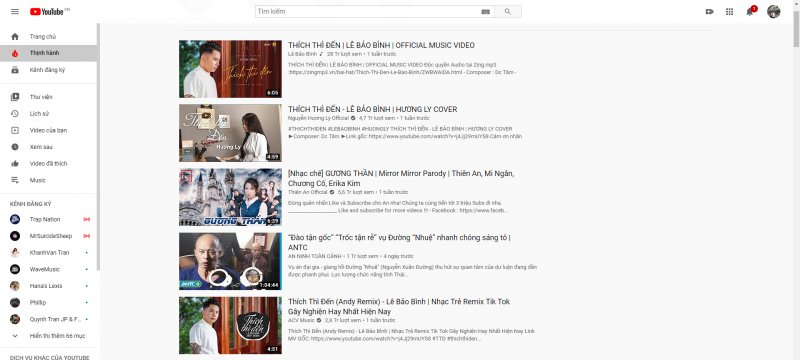This screenshot has height=360, width=800.
Task: Play the GƯƠNG THẦN parody thumbnail
Action: click(x=230, y=197)
